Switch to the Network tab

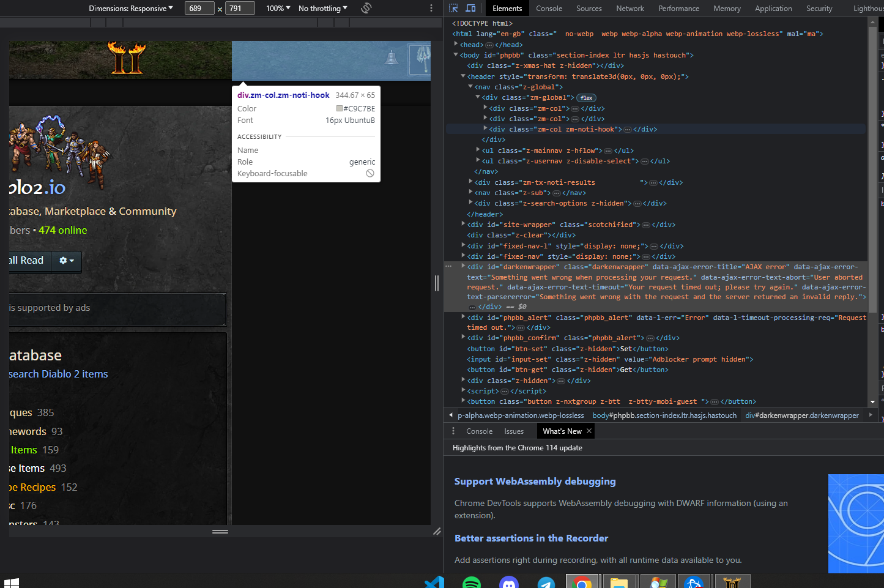tap(630, 9)
